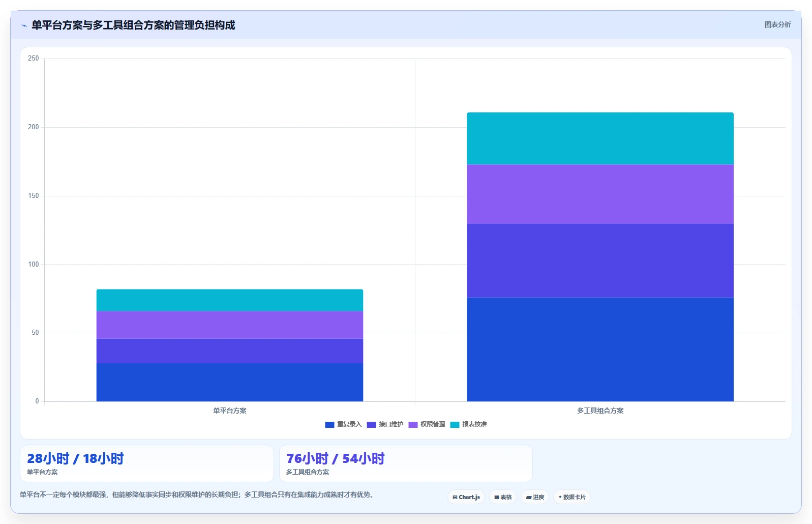Toggle the 接口维护 legend item

coord(385,424)
